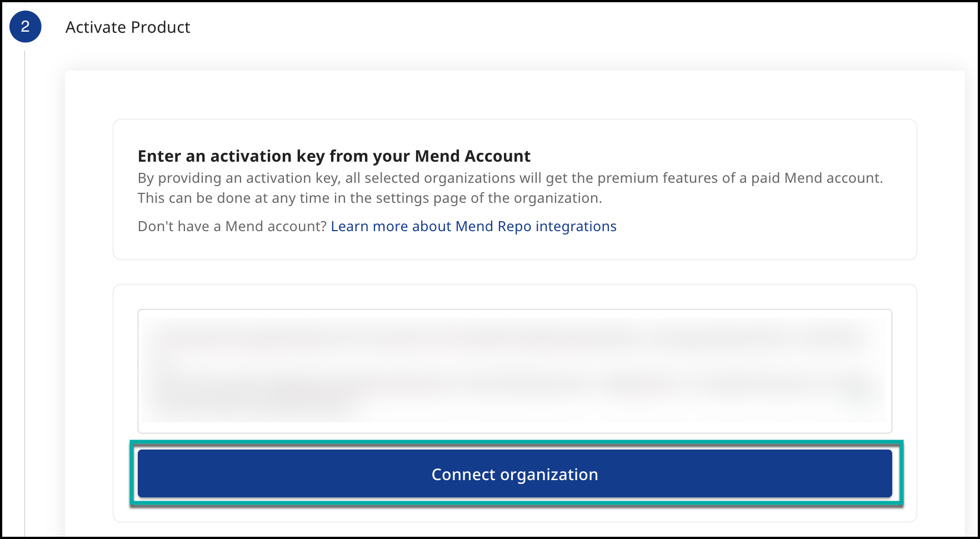
Task: Click the step 2 number circle
Action: [x=25, y=27]
